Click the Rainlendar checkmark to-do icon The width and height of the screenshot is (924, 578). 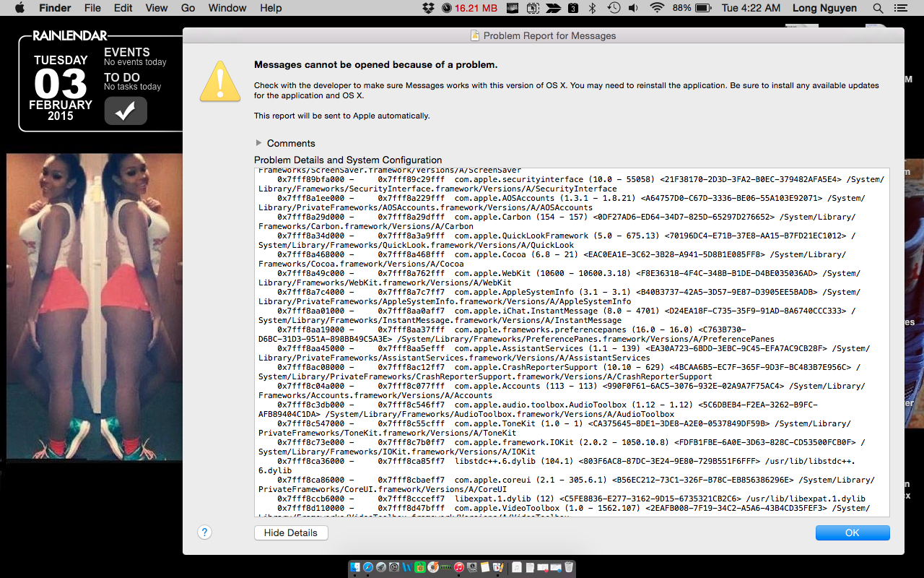(x=126, y=111)
